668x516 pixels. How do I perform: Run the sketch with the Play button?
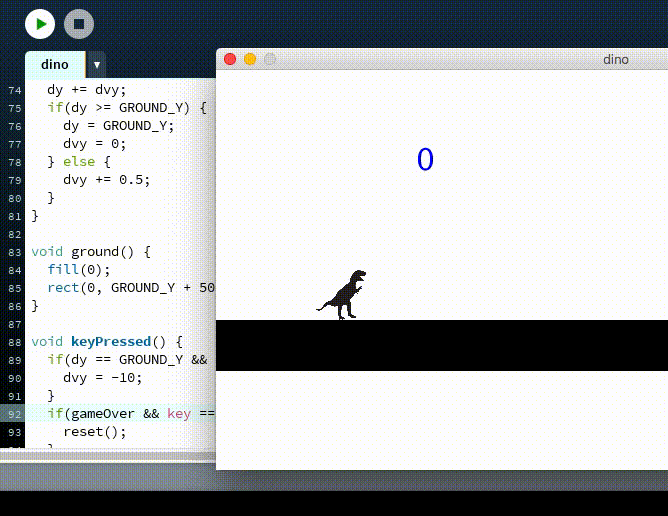[x=40, y=24]
